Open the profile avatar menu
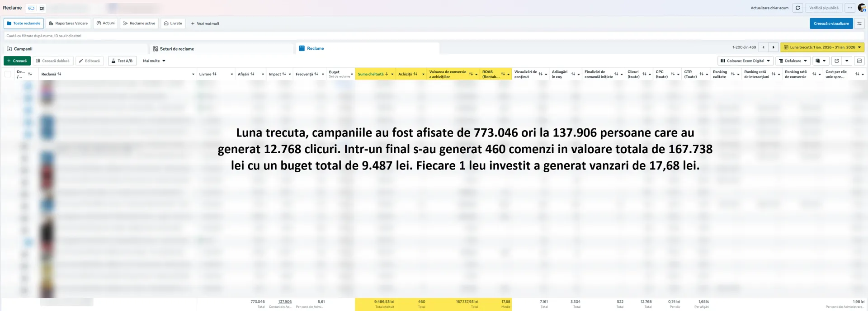 tap(862, 8)
